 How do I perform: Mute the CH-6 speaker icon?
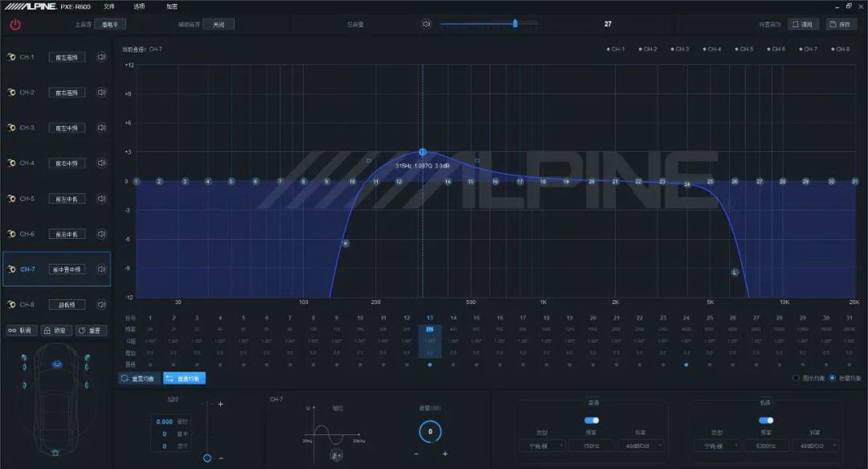[101, 234]
